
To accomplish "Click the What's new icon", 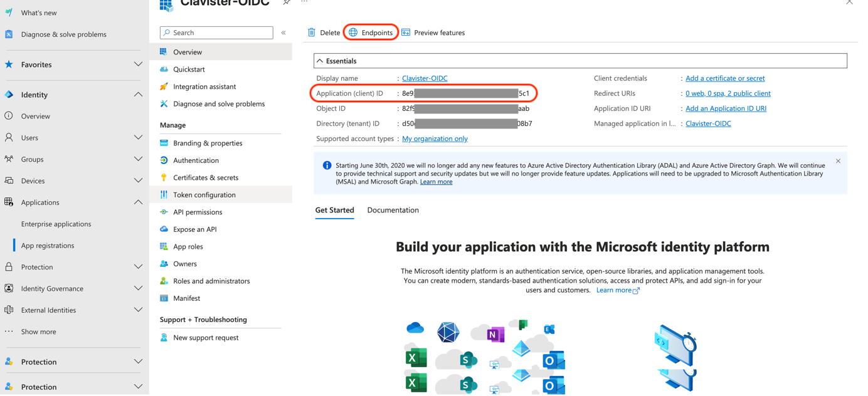I will click(x=9, y=13).
